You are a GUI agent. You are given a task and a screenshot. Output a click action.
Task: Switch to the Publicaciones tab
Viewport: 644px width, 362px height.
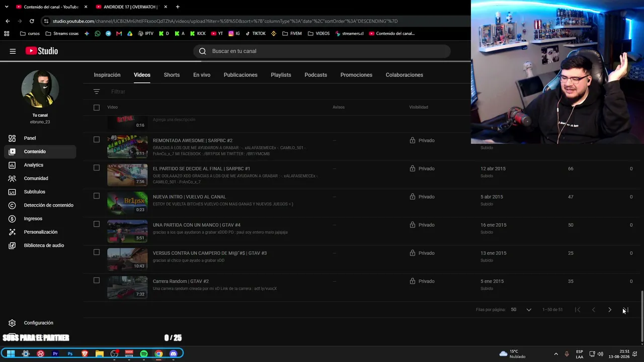[x=240, y=75]
